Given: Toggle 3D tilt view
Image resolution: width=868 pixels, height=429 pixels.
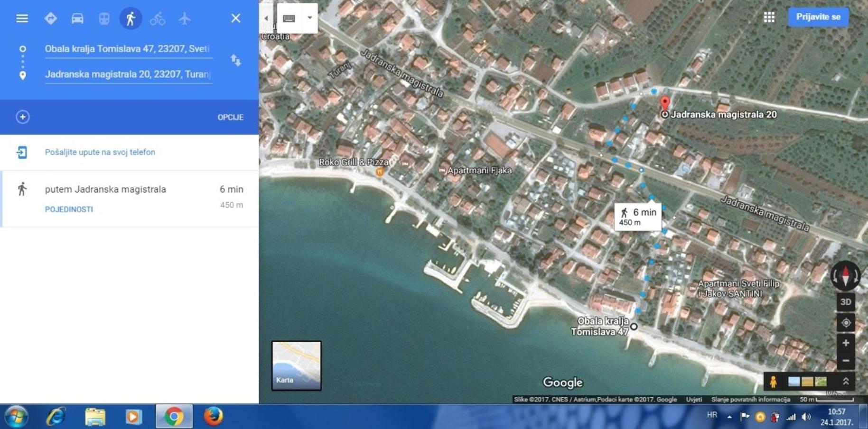Looking at the screenshot, I should point(846,302).
